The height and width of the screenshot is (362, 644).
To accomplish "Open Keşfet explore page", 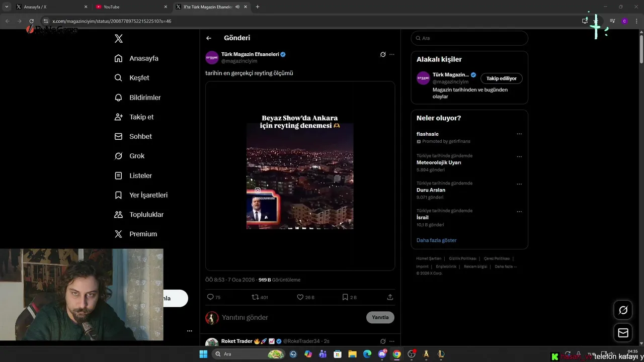I will tap(132, 78).
